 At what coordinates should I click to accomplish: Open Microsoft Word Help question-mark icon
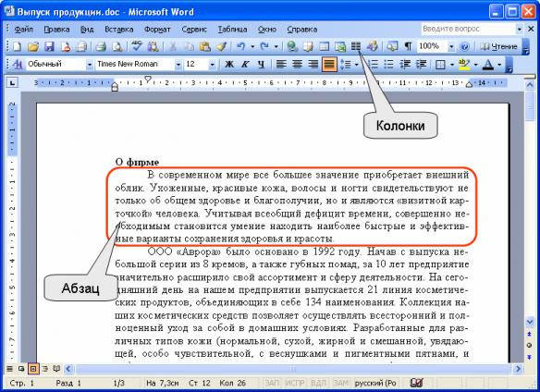click(464, 46)
